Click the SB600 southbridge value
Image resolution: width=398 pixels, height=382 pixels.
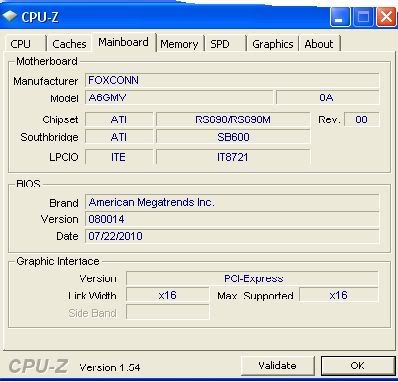pos(233,137)
